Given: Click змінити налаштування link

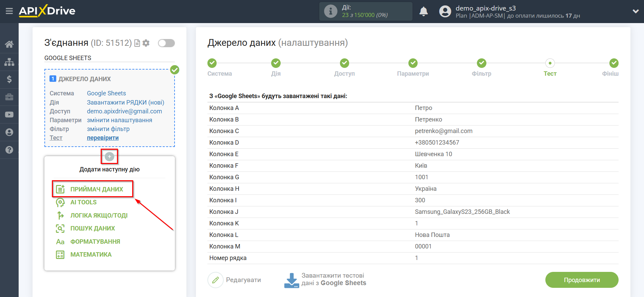Looking at the screenshot, I should pyautogui.click(x=119, y=120).
